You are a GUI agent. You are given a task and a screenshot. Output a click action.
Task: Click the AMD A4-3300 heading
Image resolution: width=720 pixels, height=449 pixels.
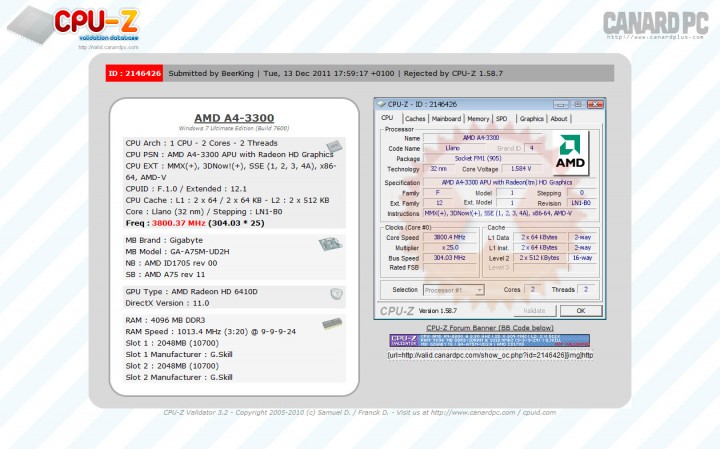(234, 118)
